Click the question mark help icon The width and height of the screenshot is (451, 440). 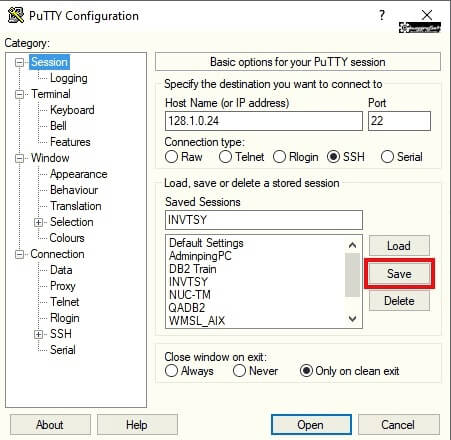pos(382,15)
